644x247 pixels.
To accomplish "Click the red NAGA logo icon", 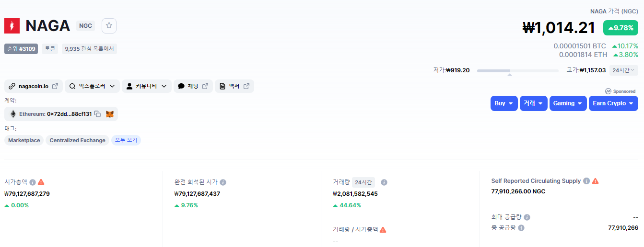I will click(x=12, y=26).
